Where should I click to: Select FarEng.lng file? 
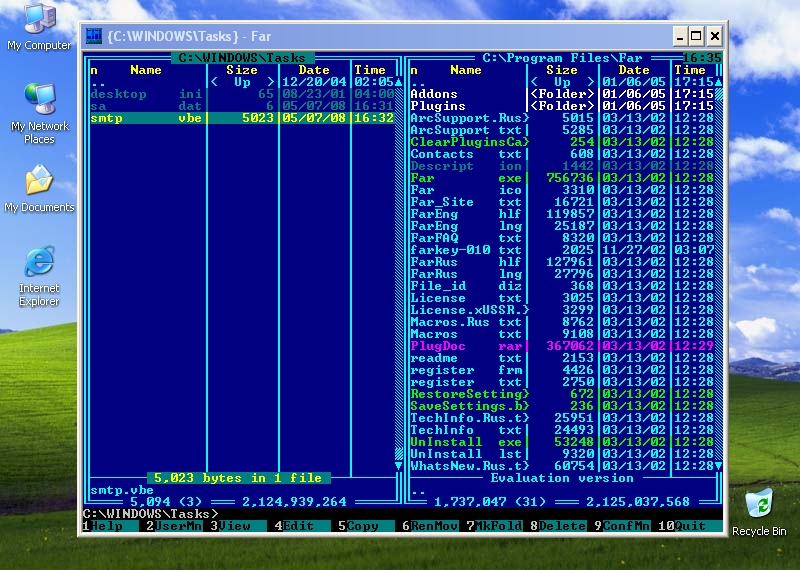pos(562,226)
